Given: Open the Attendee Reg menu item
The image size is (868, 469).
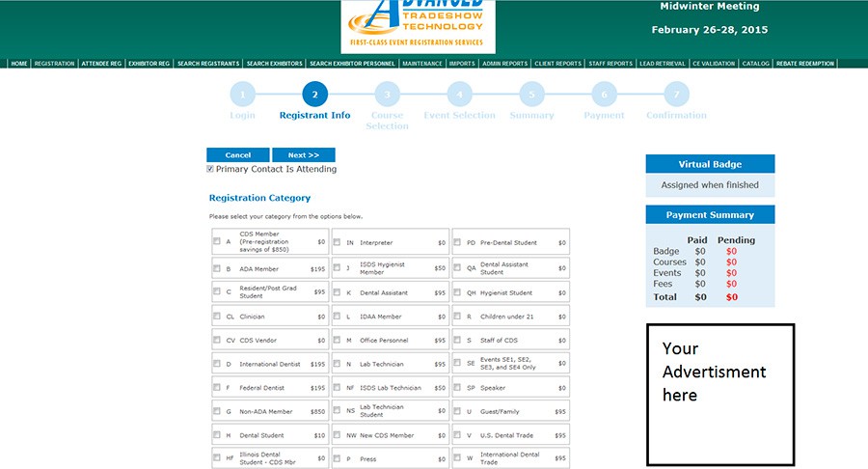Looking at the screenshot, I should click(102, 64).
